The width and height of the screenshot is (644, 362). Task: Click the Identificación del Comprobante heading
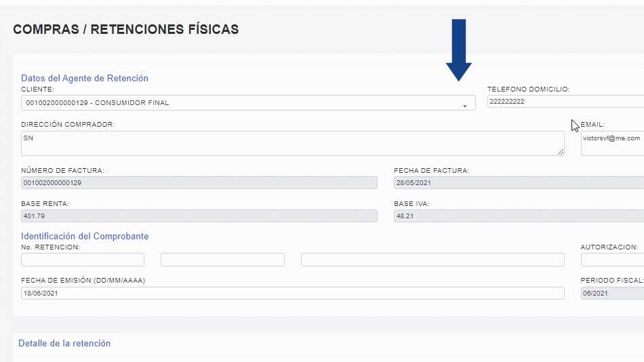85,236
